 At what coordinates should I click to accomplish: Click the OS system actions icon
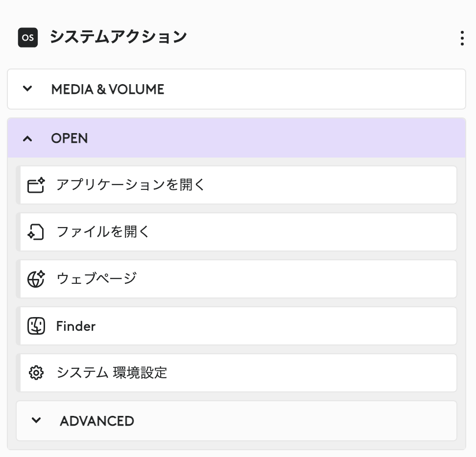tap(27, 37)
